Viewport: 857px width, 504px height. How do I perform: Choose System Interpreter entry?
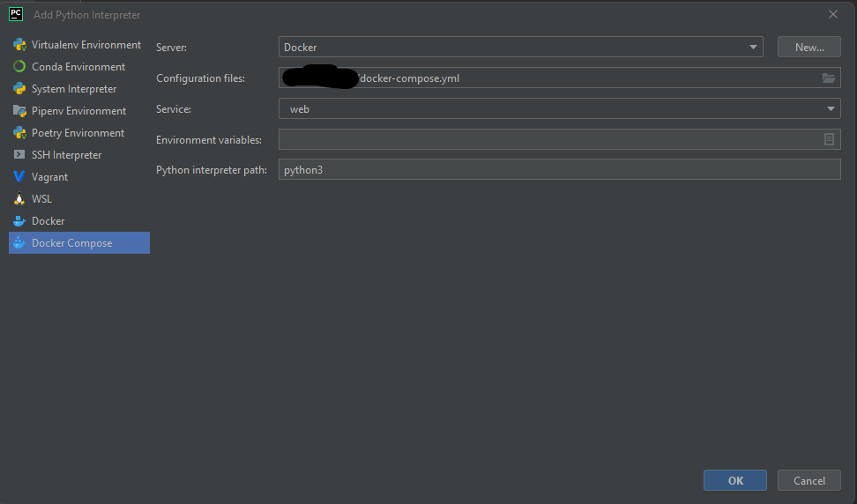(x=79, y=88)
